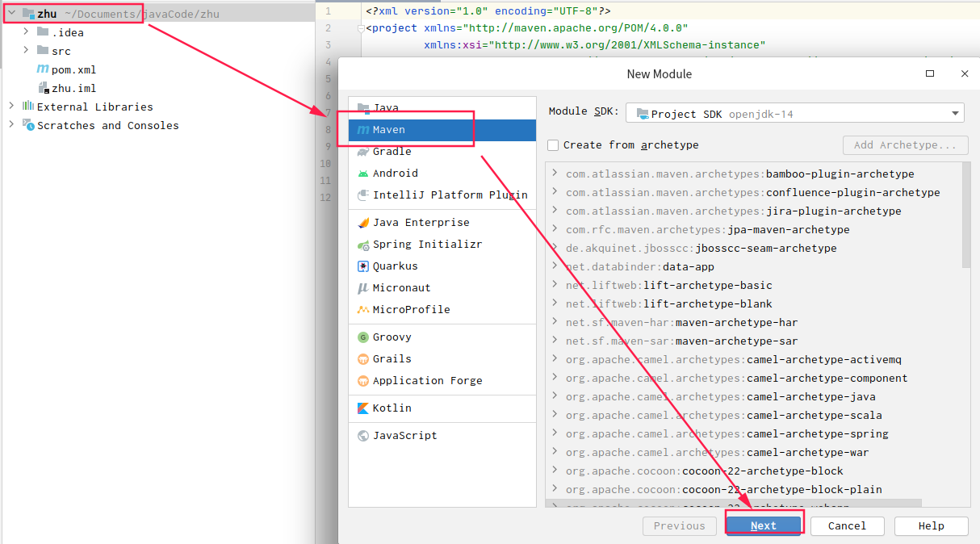Select Groovy module type
The image size is (980, 544).
[442, 337]
